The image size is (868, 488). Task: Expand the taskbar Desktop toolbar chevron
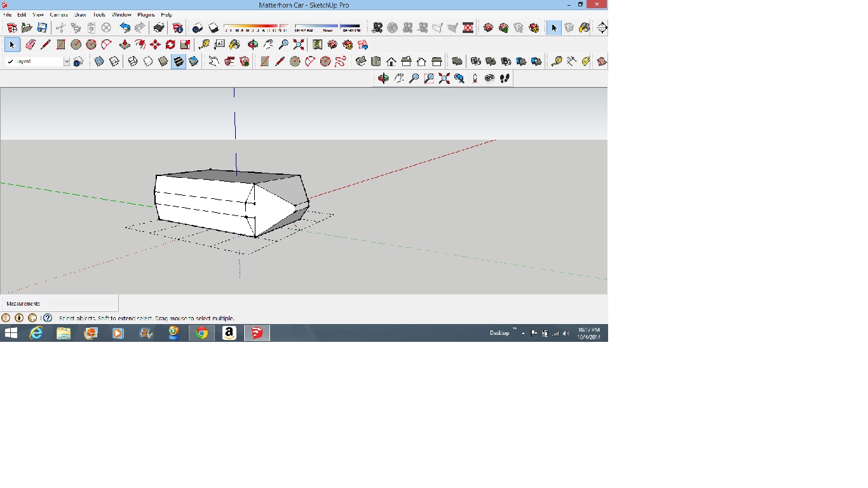(x=514, y=329)
